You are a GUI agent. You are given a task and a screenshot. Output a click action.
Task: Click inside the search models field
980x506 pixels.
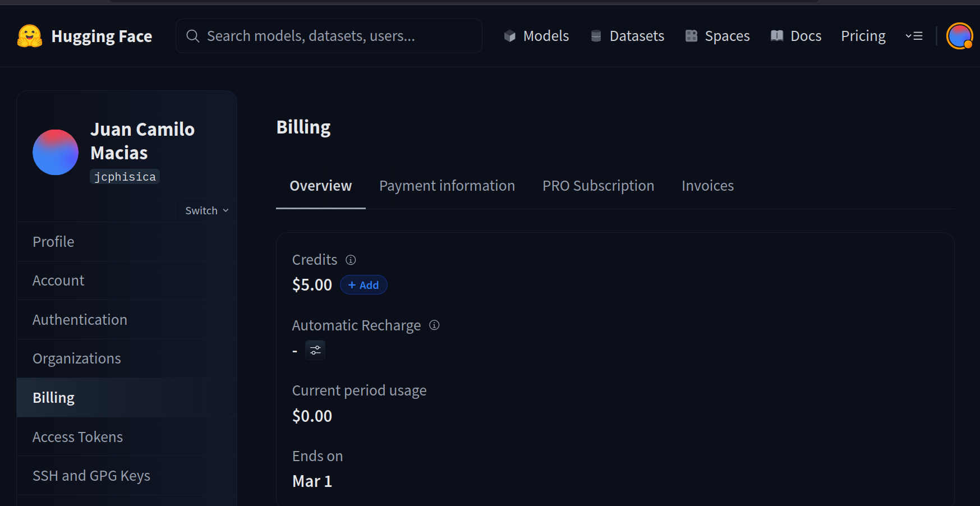(329, 35)
